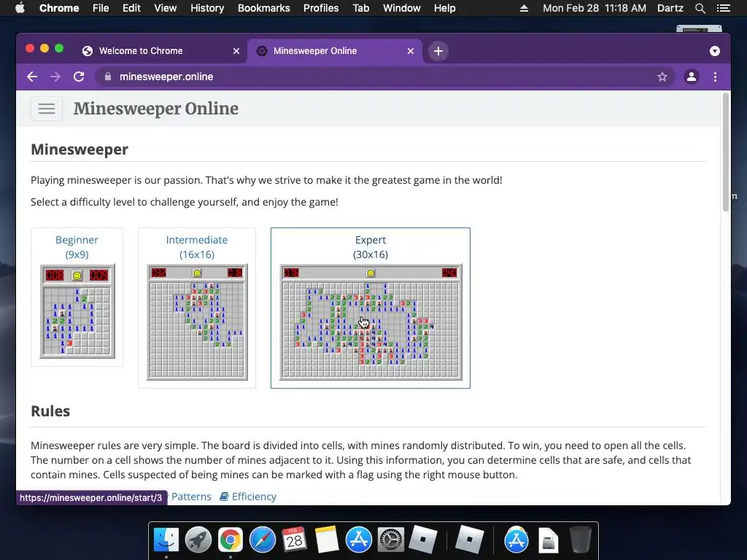Close the Welcome to Chrome tab
747x560 pixels.
point(236,51)
